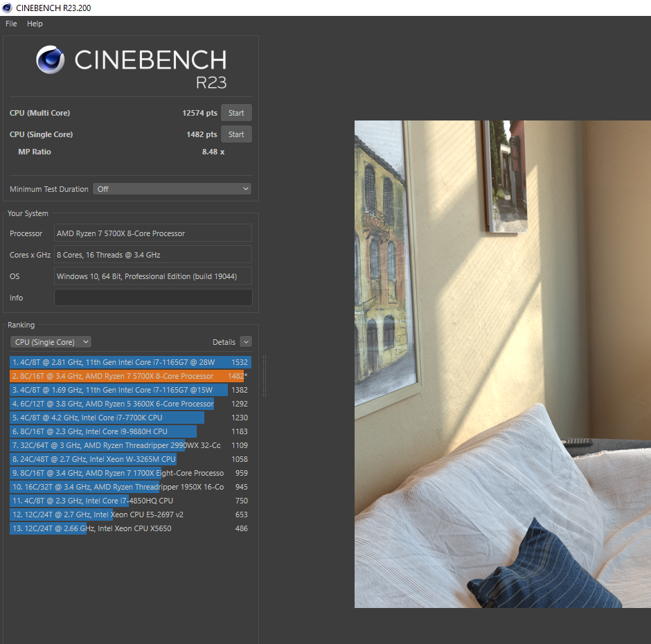
Task: Click the empty Info input field
Action: [153, 298]
